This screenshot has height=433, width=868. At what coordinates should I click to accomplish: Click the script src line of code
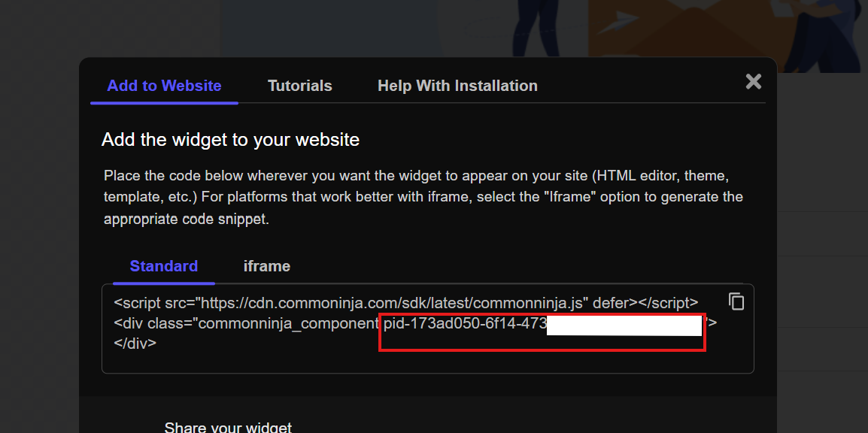pos(405,303)
